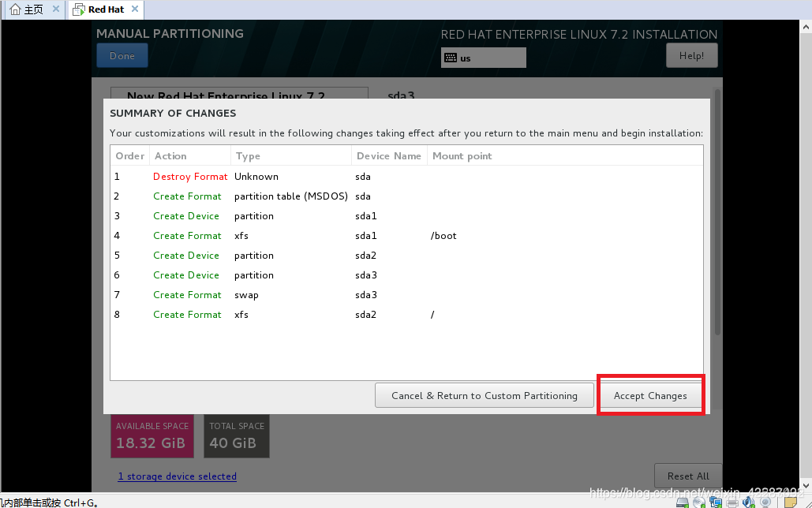Open the '1 storage device selected' link
812x508 pixels.
point(177,476)
